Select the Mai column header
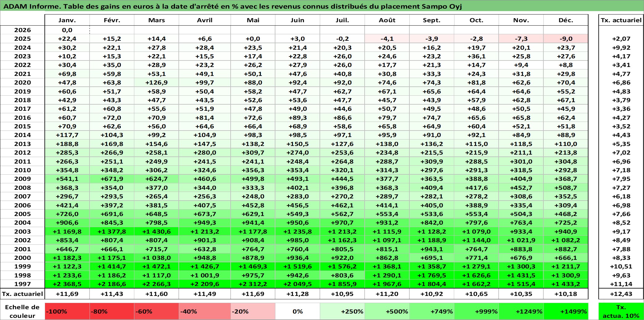Image resolution: width=644 pixels, height=320 pixels. point(253,20)
